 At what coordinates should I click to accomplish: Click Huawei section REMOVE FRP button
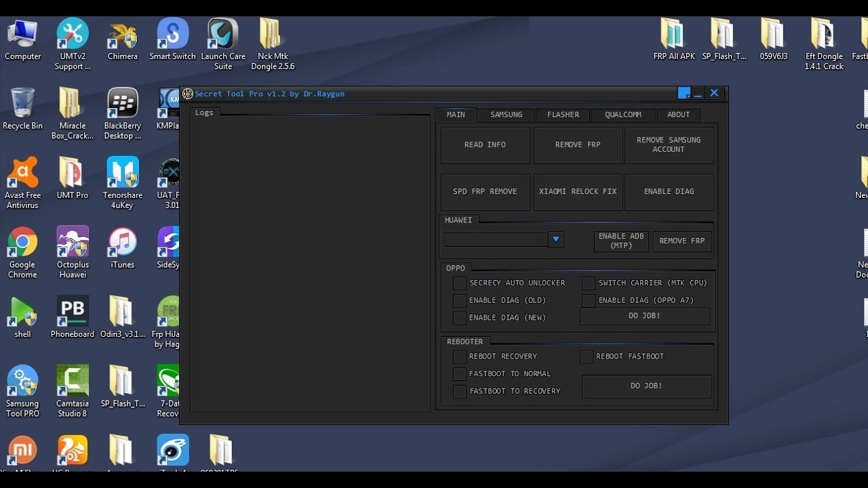point(682,241)
